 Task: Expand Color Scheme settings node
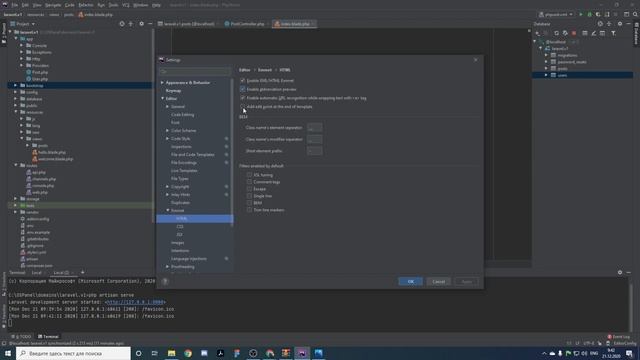click(167, 131)
